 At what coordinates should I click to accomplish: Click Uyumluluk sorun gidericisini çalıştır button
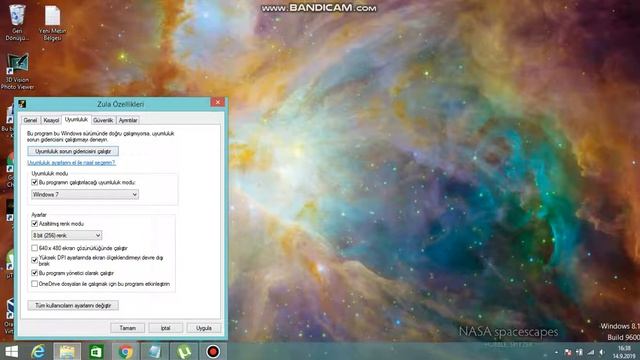73,151
